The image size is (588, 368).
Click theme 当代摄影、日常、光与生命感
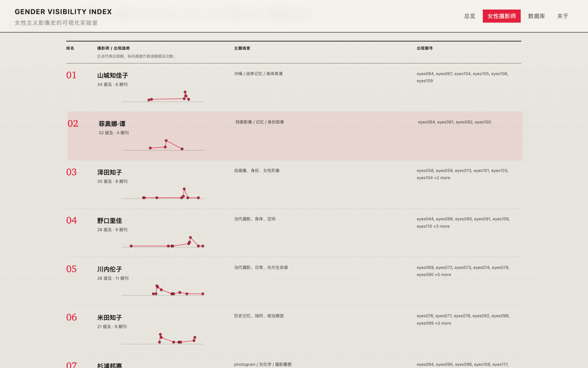(261, 268)
